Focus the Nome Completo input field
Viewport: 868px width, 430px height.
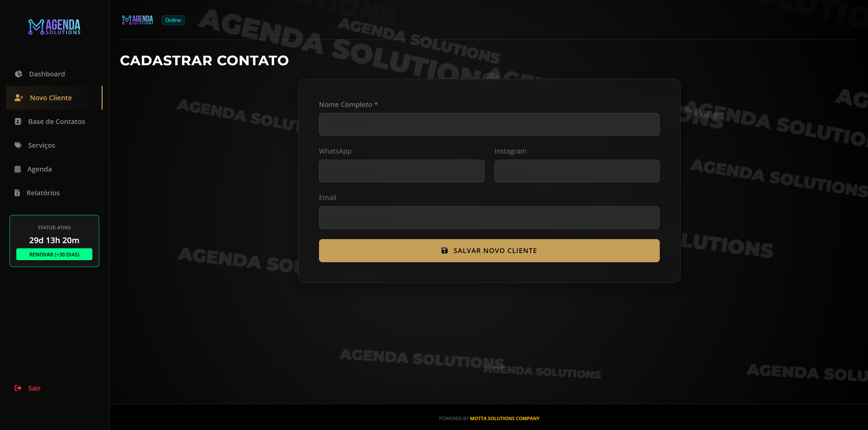tap(489, 125)
